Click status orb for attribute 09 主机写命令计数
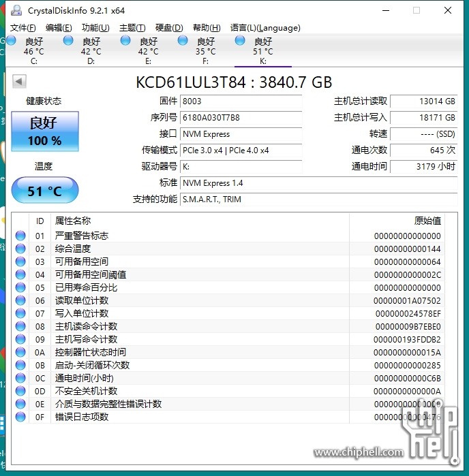 [20, 339]
